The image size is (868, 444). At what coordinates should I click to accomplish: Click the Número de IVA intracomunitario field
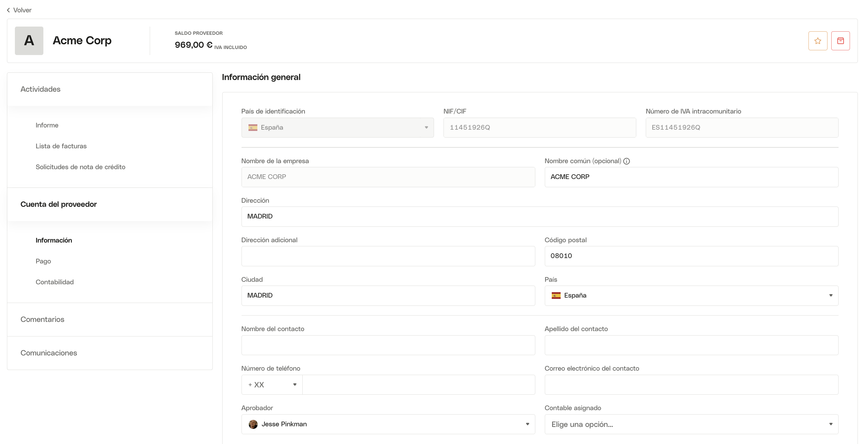(742, 127)
